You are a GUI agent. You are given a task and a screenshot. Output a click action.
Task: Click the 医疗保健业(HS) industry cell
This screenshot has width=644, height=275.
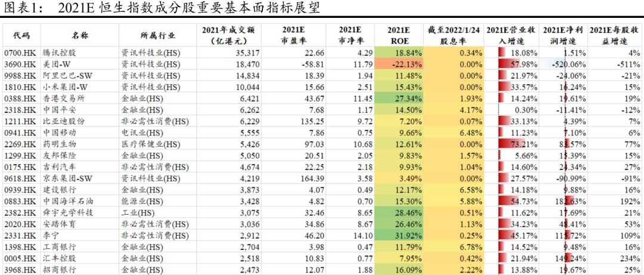point(150,145)
